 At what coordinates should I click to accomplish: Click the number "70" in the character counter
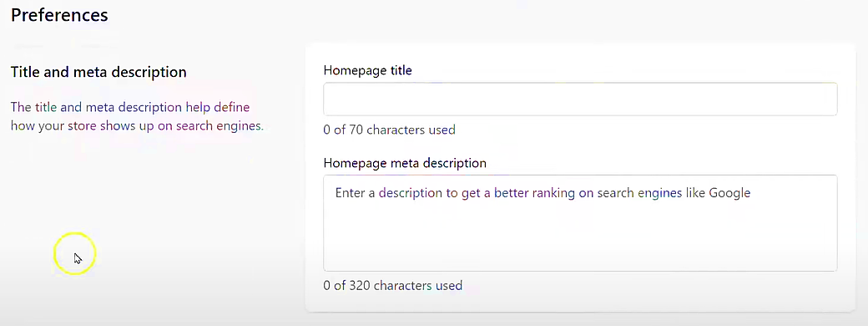pos(356,130)
